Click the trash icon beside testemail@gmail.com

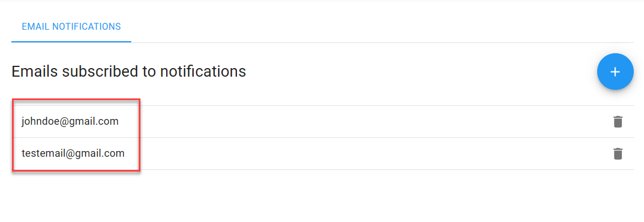point(618,154)
